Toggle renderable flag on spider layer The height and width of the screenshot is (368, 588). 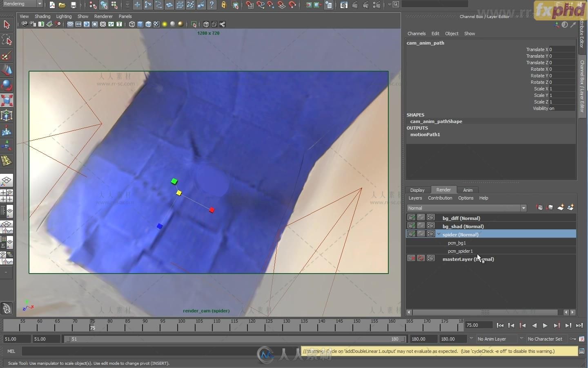click(411, 233)
